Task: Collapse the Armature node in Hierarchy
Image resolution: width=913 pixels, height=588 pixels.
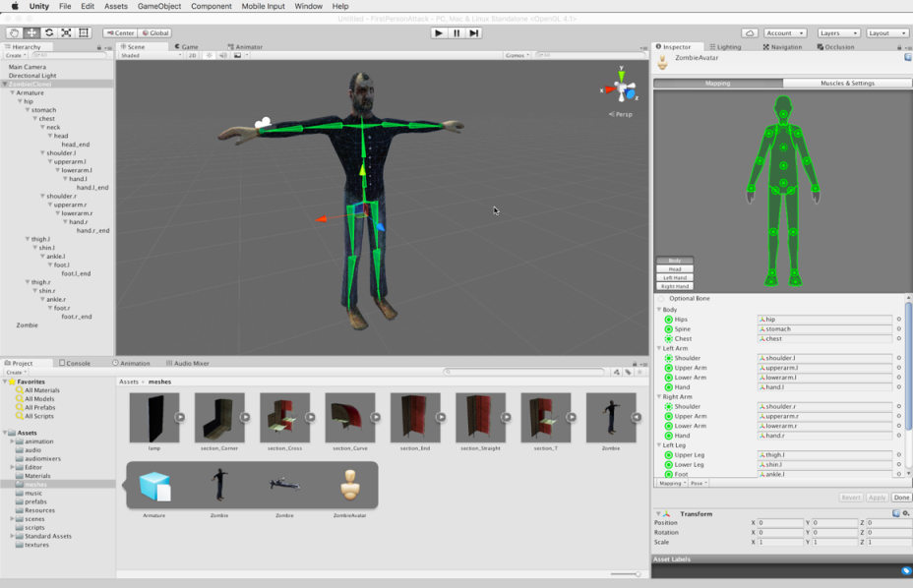Action: point(12,93)
